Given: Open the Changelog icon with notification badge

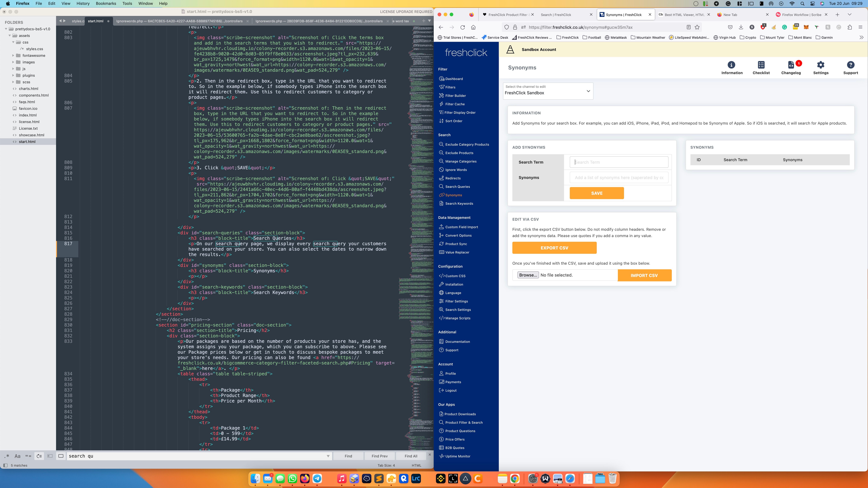Looking at the screenshot, I should point(791,68).
